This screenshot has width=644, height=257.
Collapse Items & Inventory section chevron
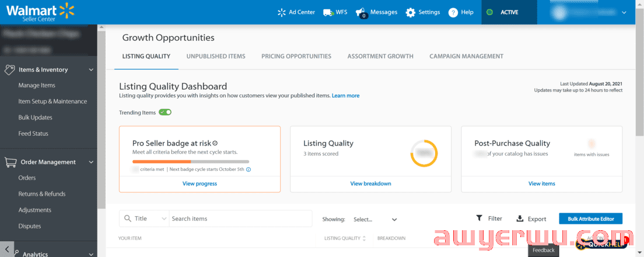point(91,70)
